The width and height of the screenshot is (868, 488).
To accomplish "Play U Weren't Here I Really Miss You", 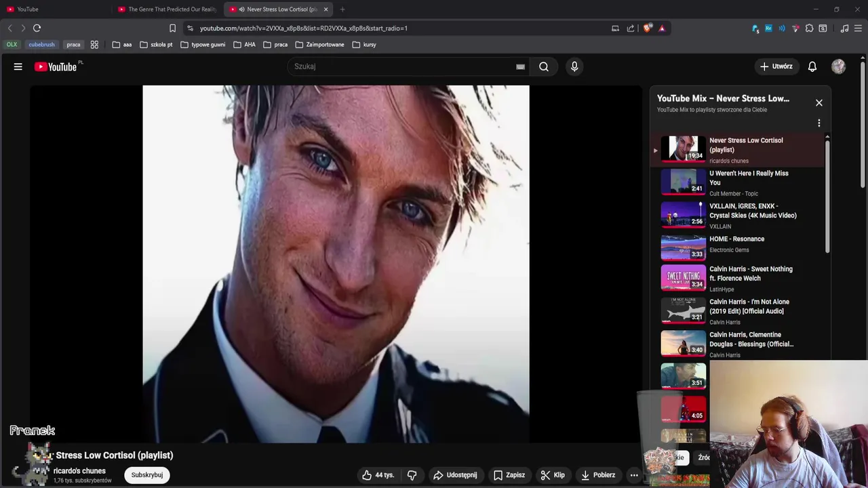I will [x=738, y=183].
